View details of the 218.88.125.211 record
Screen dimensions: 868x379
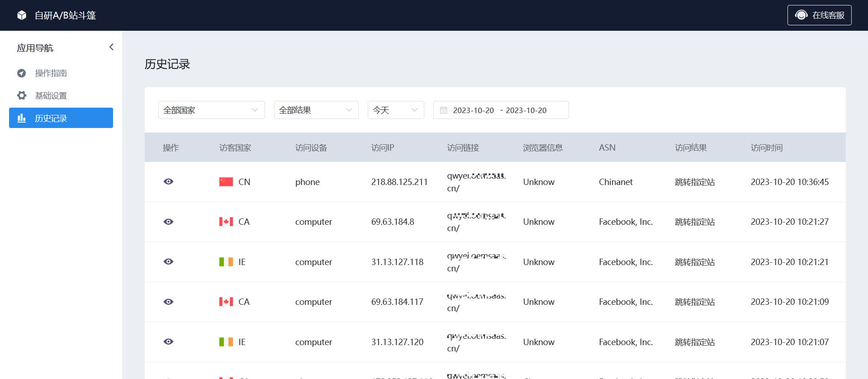click(168, 181)
